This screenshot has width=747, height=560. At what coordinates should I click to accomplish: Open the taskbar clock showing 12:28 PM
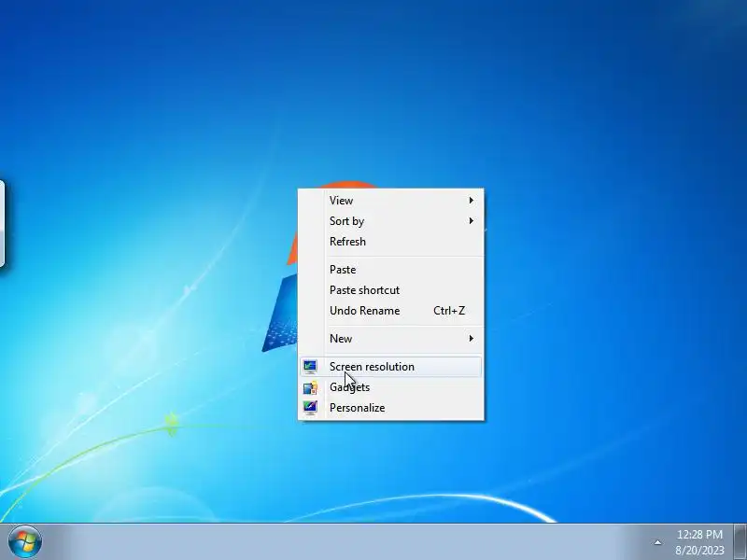click(x=699, y=542)
